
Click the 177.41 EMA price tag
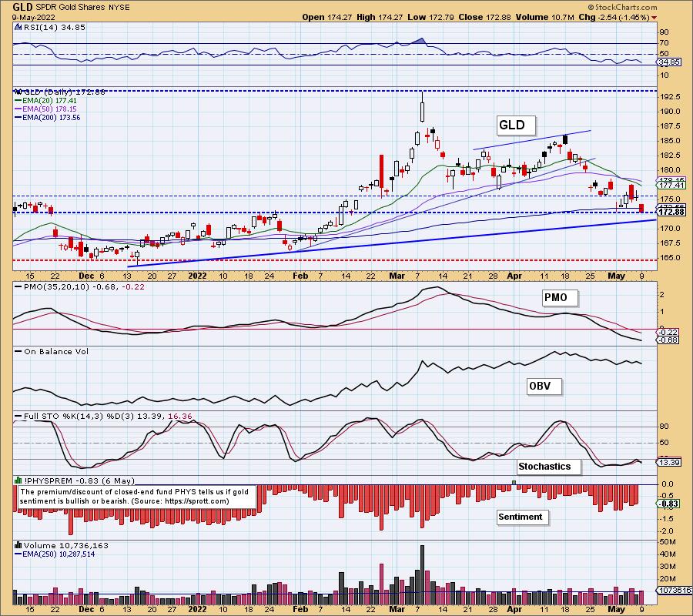point(671,185)
